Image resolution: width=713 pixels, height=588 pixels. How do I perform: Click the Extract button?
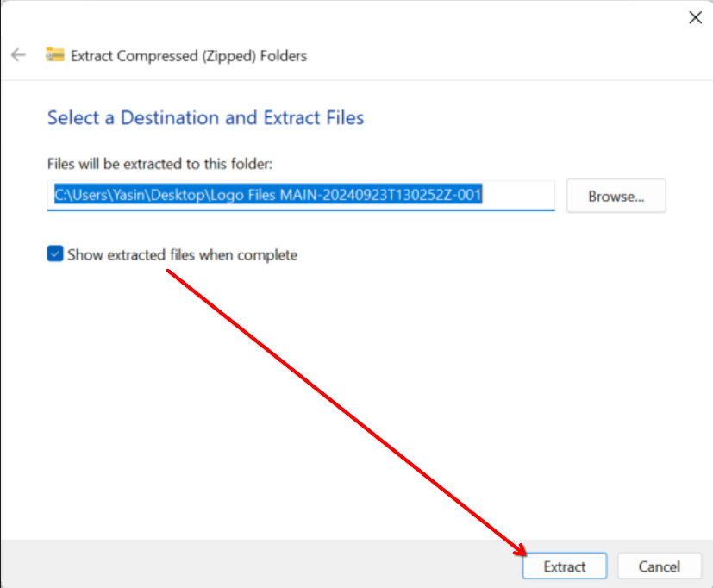(565, 566)
